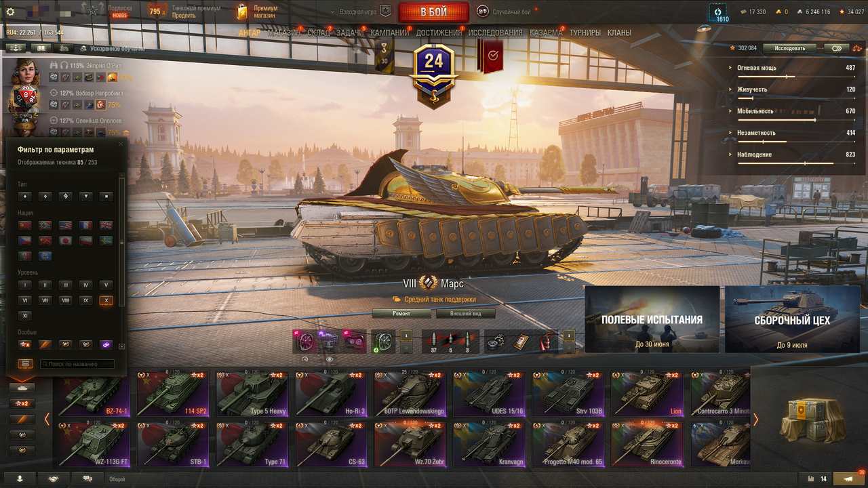Click the Ремонт repair button
The height and width of the screenshot is (488, 868).
coord(401,314)
